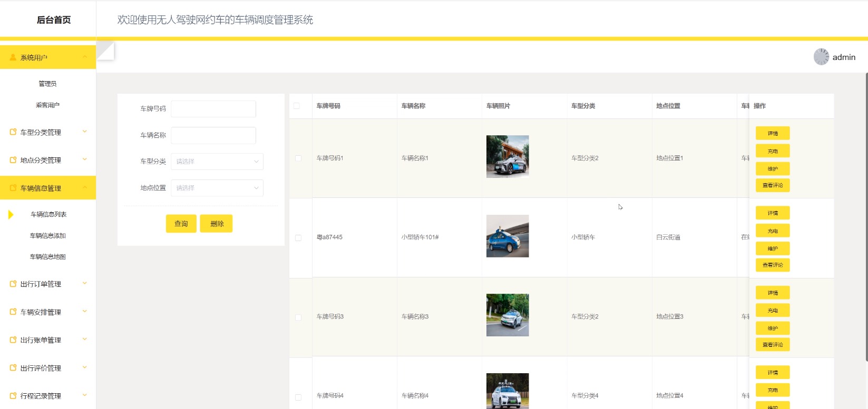Click the 系统用户 person icon
Screen dimensions: 868x409
pyautogui.click(x=13, y=57)
